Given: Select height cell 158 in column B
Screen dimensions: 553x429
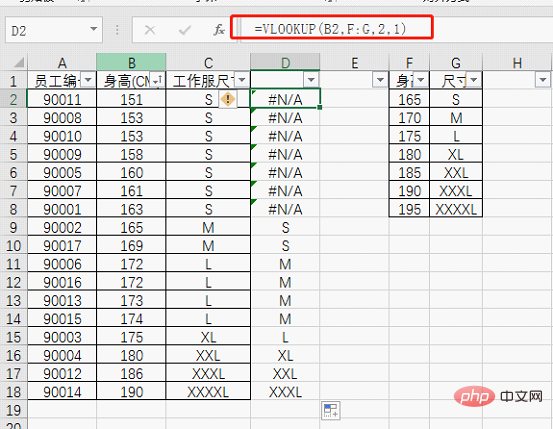Looking at the screenshot, I should tap(131, 154).
